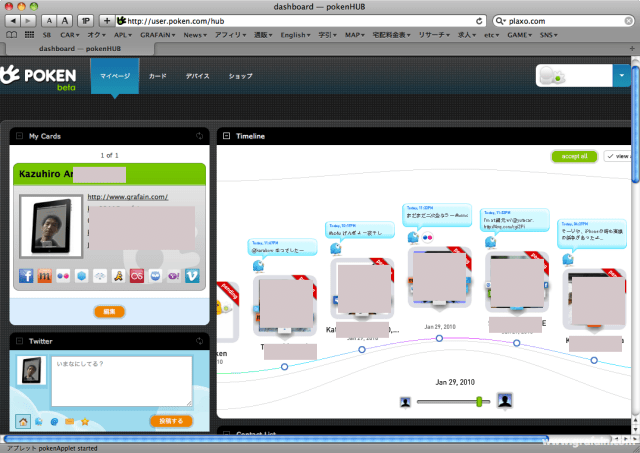Viewport: 640px width, 453px height.
Task: Open the News bookmarks folder
Action: tap(195, 35)
